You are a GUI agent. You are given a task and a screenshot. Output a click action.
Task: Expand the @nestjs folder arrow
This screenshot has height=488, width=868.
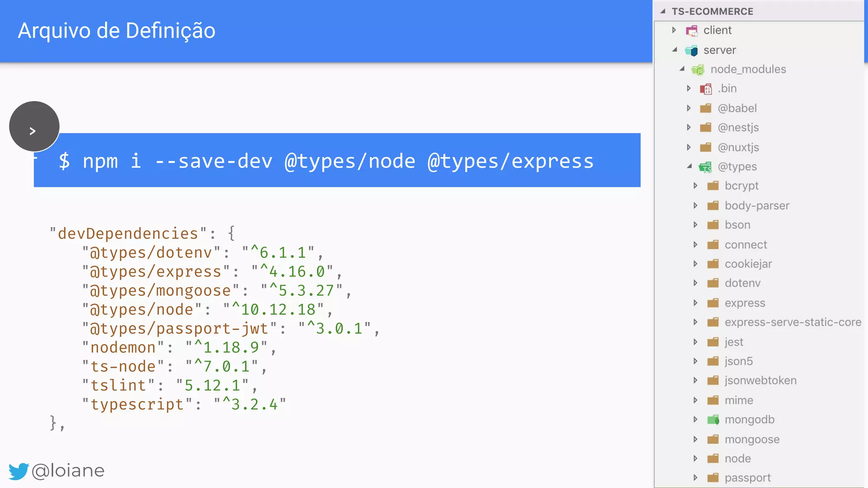689,127
